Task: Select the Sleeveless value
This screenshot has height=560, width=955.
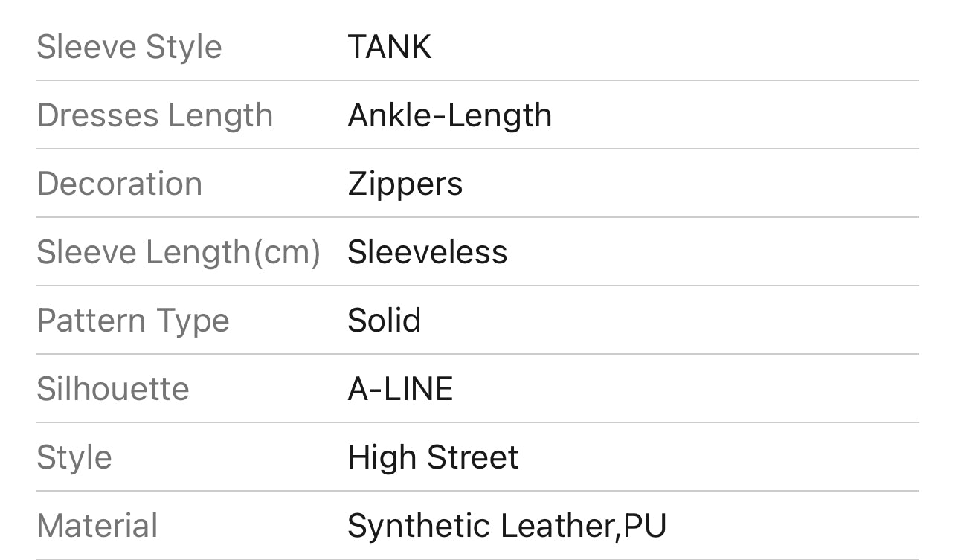Action: [427, 252]
